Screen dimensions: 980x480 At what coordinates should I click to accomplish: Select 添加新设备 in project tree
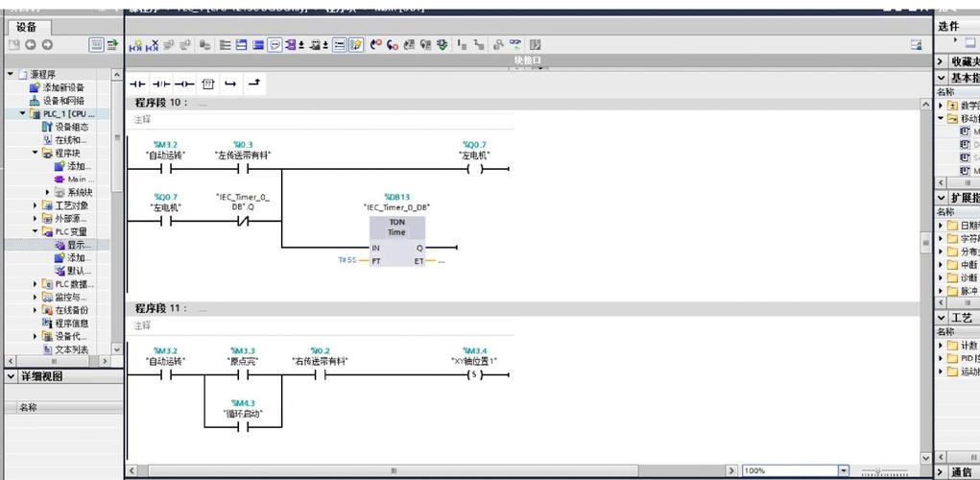[63, 87]
